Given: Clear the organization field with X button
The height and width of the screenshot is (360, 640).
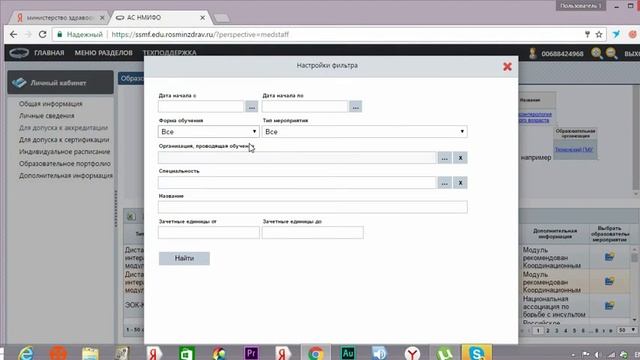Looking at the screenshot, I should coord(460,158).
